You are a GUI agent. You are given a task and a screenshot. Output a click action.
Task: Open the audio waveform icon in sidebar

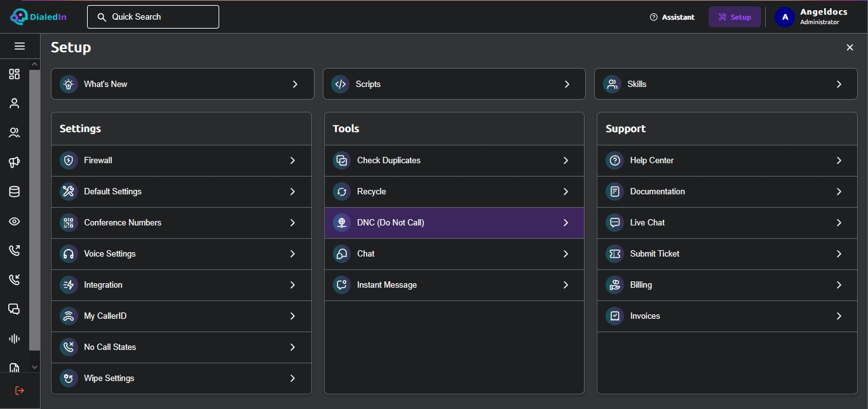point(14,339)
